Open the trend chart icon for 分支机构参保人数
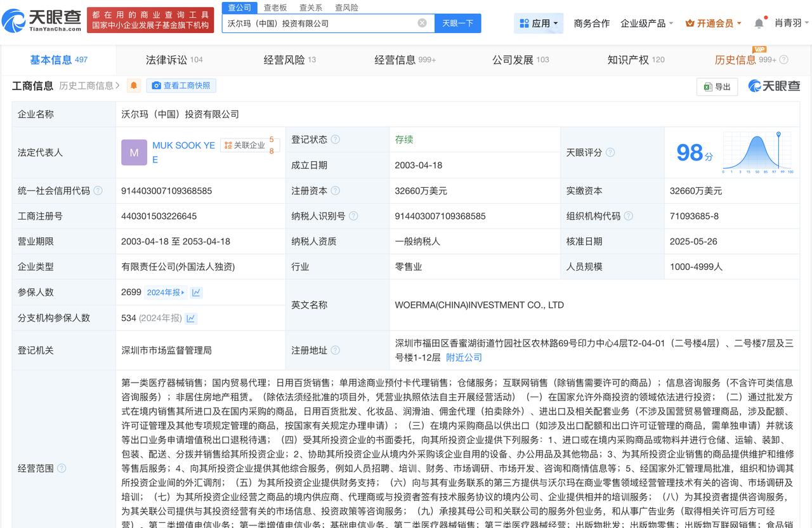The height and width of the screenshot is (528, 812). (190, 318)
